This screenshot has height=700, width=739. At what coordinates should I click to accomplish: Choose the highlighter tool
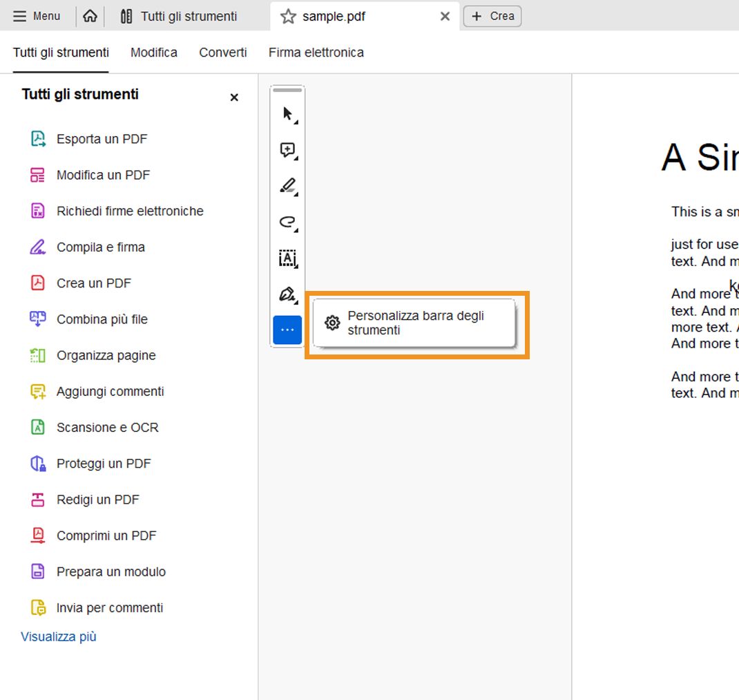pos(287,187)
